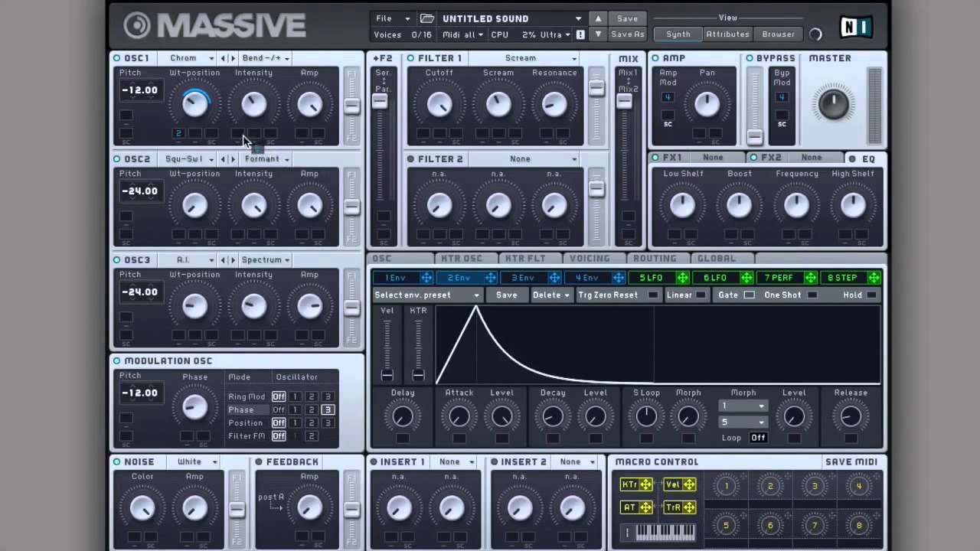Image resolution: width=980 pixels, height=551 pixels.
Task: Select Phase modulation oscillator 3
Action: click(327, 410)
